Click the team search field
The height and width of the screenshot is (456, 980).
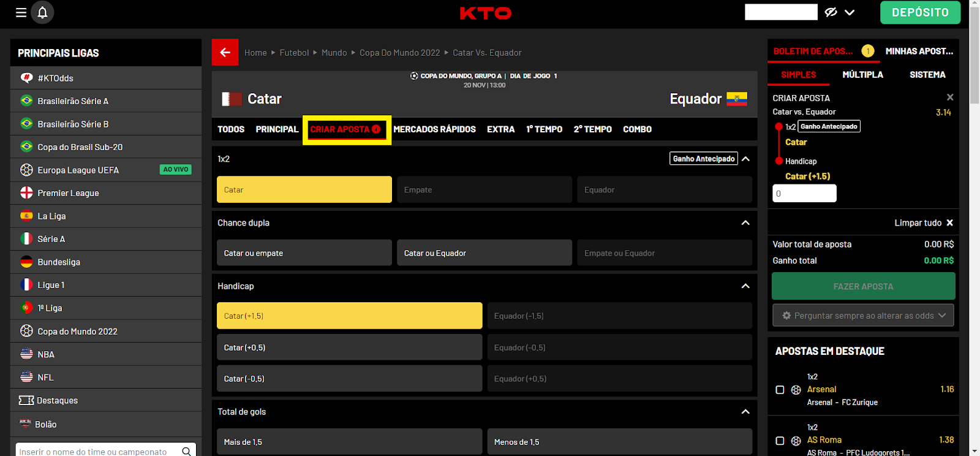98,451
